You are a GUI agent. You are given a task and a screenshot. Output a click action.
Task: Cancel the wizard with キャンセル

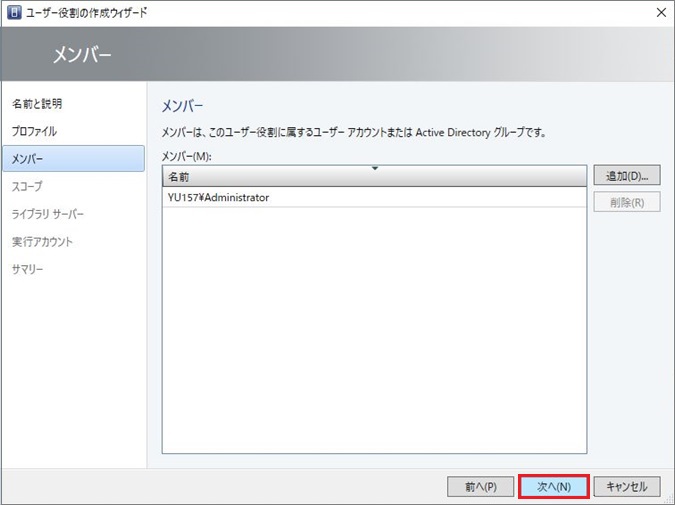point(626,486)
